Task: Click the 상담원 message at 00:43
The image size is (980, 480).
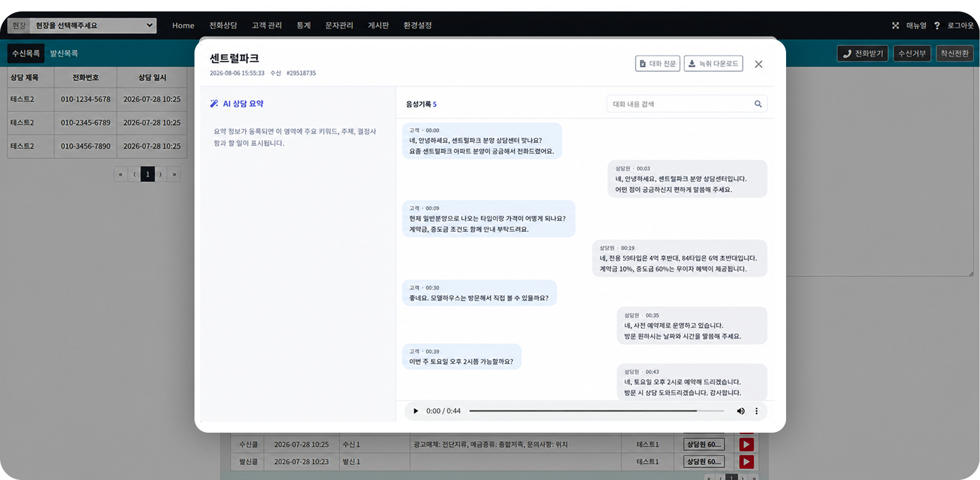Action: coord(692,382)
